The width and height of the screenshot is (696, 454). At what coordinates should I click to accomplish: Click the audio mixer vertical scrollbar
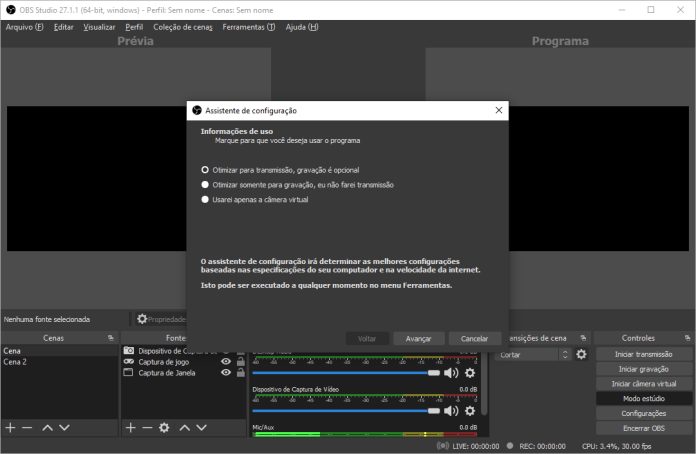(484, 384)
